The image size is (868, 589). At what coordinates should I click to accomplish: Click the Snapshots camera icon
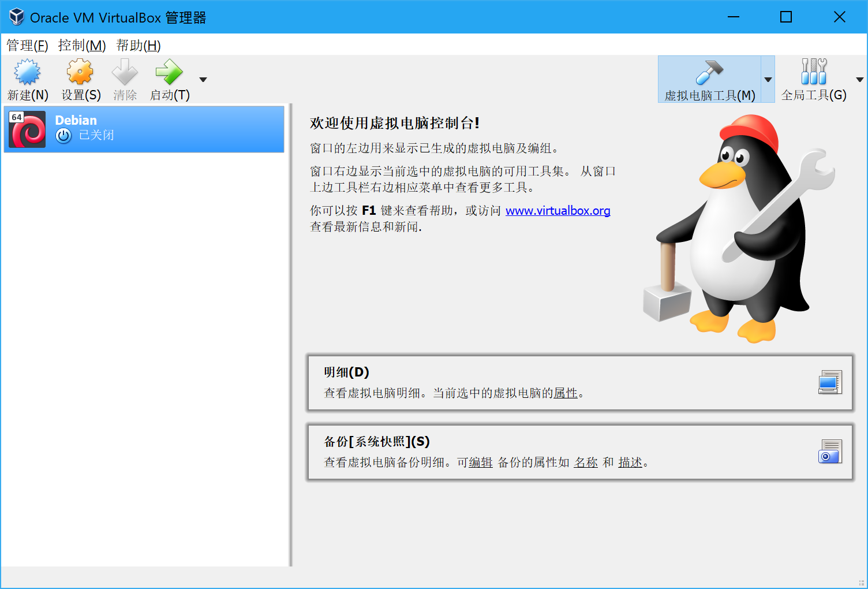(830, 452)
